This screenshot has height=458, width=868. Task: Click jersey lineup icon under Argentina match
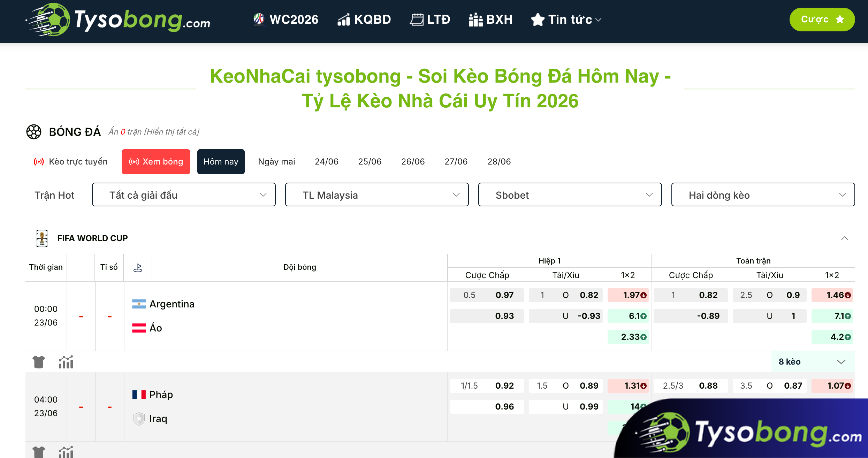click(39, 362)
